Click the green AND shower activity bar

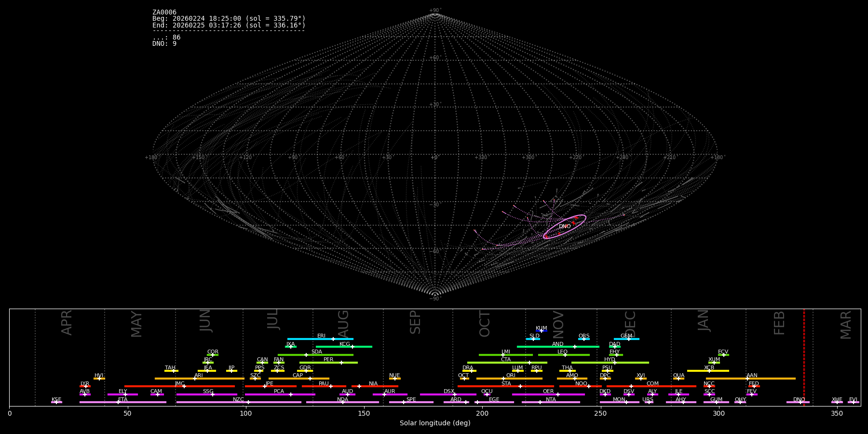pos(558,347)
